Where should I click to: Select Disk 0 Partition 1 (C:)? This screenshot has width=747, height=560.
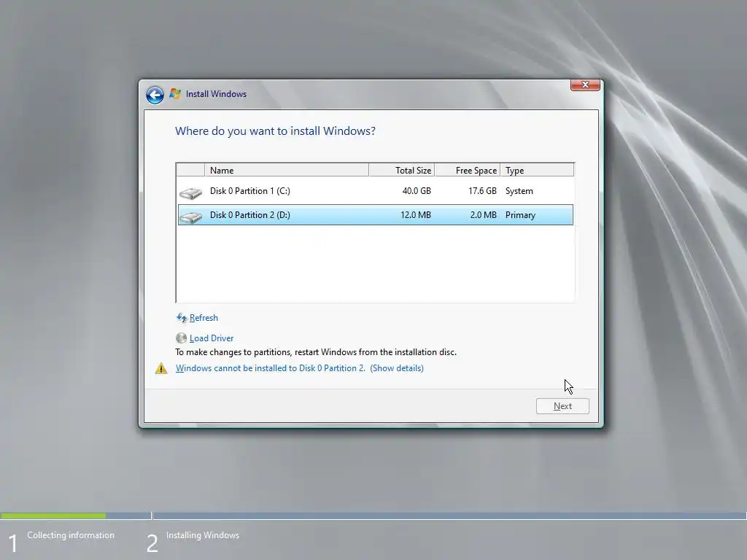(376, 191)
